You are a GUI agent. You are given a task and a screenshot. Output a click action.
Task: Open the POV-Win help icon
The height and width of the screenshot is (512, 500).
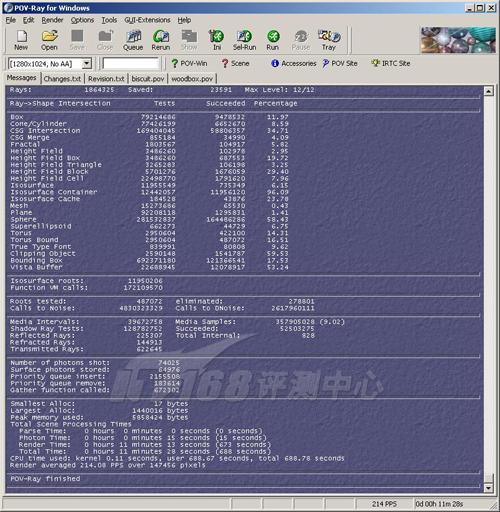[189, 63]
